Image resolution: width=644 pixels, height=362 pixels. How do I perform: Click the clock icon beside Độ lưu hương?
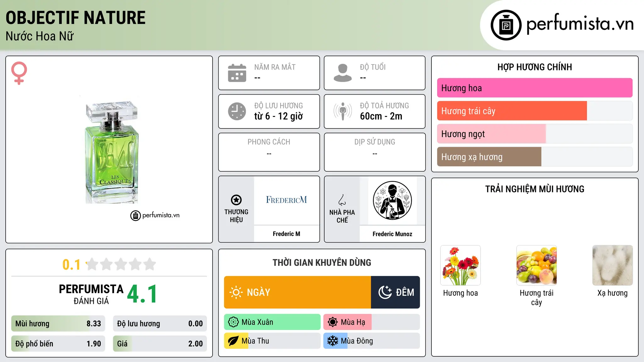tap(237, 111)
